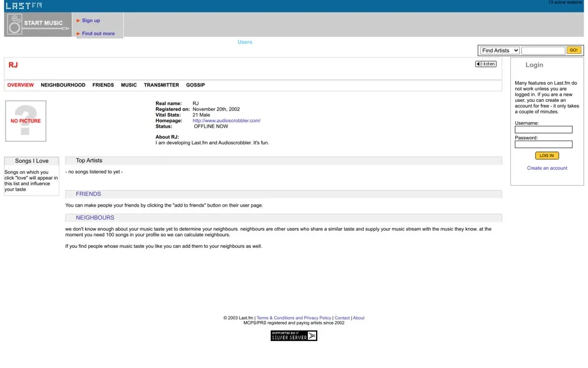Click the Users link
Viewport: 588px width, 368px height.
pos(245,42)
